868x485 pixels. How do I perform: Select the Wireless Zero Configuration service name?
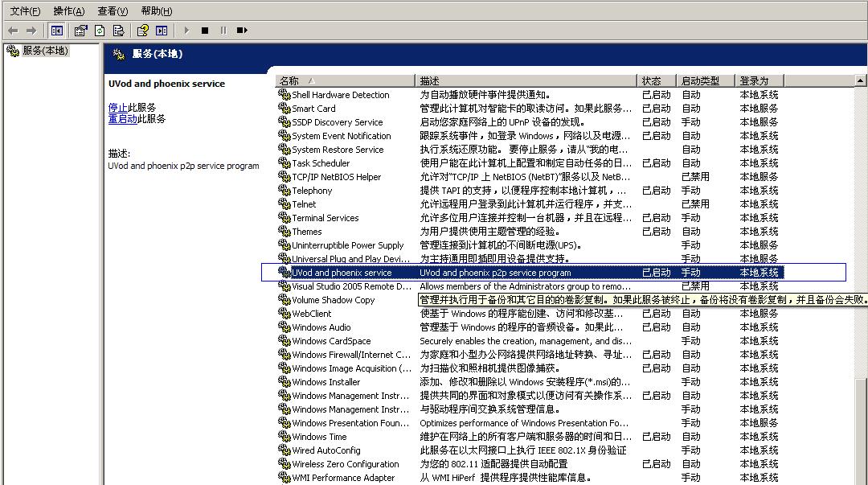[x=346, y=464]
